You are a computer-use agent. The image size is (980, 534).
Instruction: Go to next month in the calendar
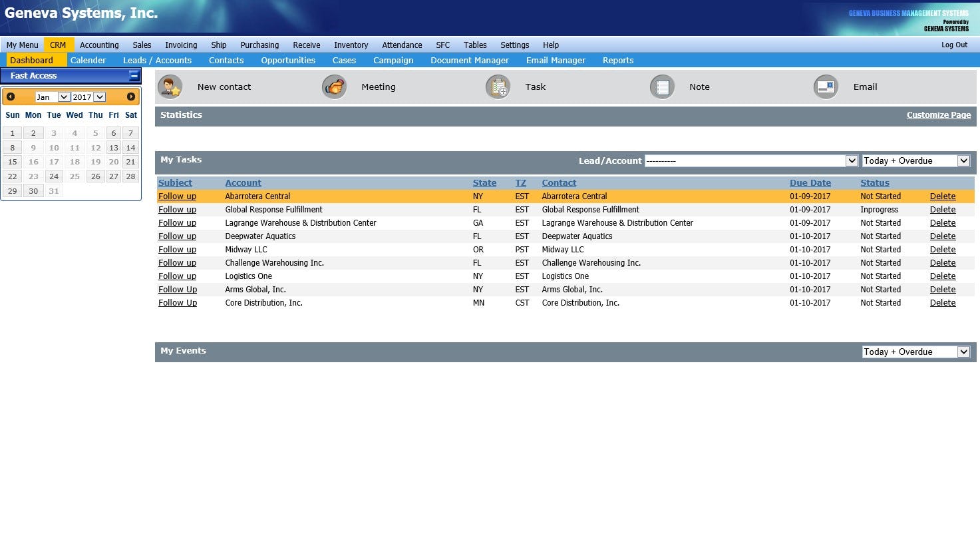[x=132, y=97]
